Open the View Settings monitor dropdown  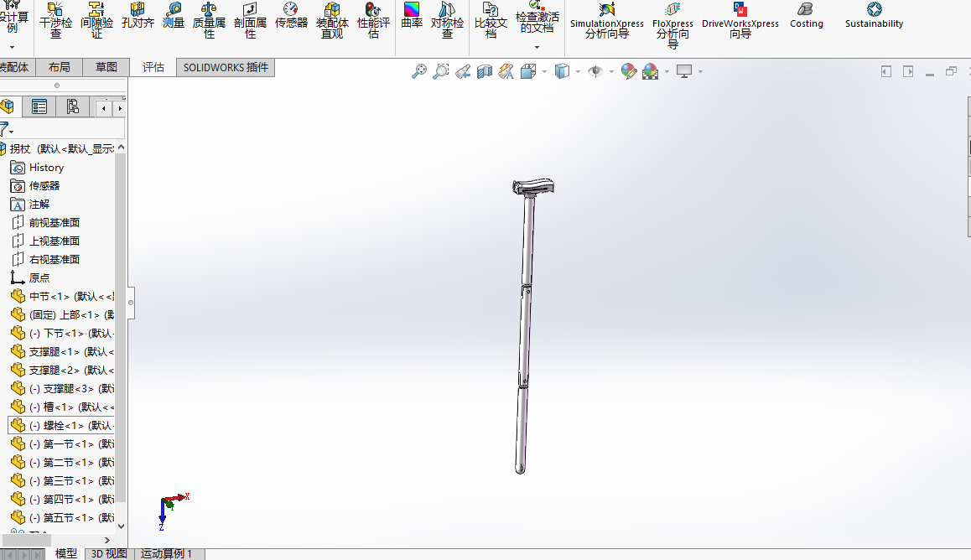(x=700, y=72)
